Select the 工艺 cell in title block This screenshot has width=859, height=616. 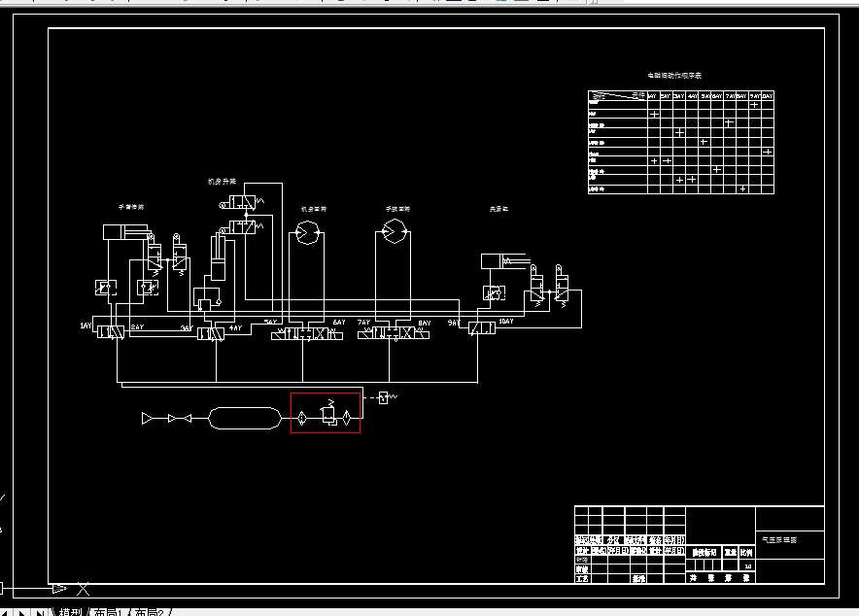tap(582, 579)
